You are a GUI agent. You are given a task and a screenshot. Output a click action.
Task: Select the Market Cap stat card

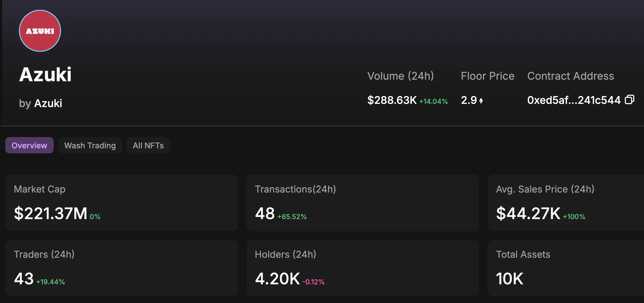coord(121,203)
